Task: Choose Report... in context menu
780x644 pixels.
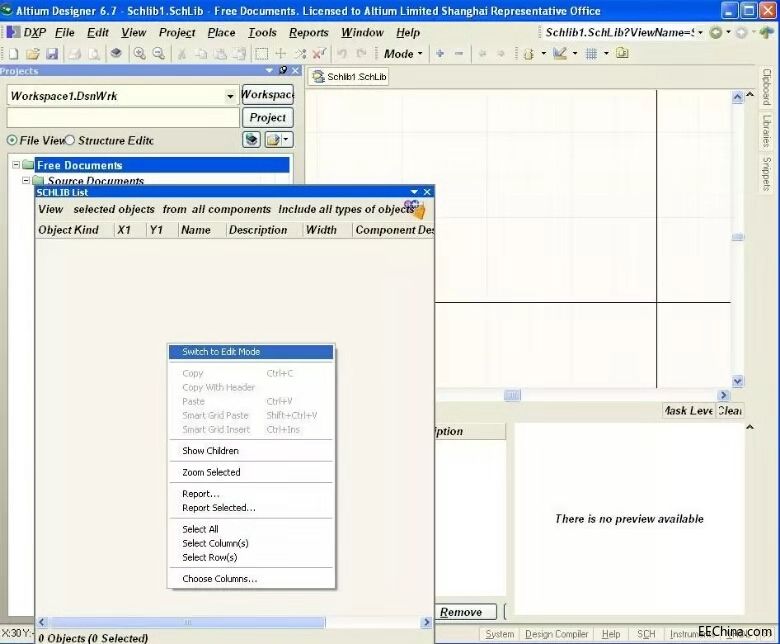Action: click(251, 494)
